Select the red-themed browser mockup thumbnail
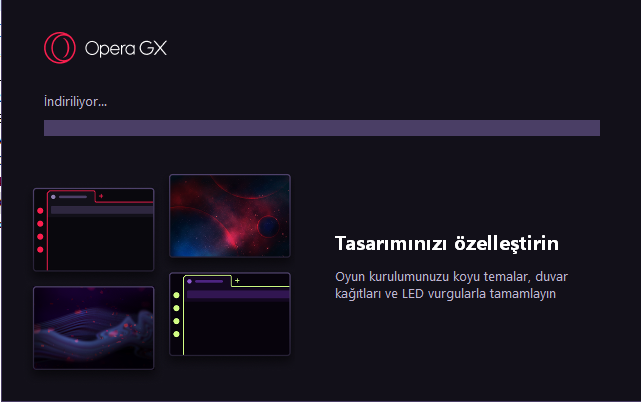Image resolution: width=641 pixels, height=402 pixels. 94,229
